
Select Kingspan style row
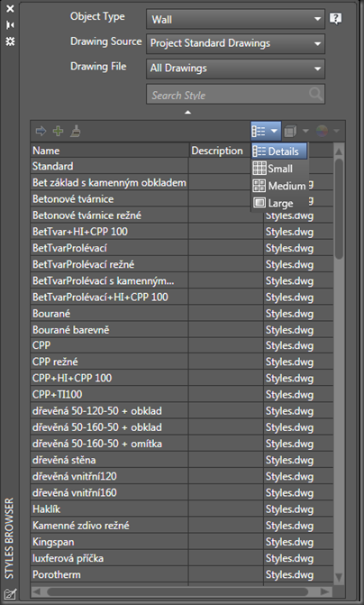point(110,542)
